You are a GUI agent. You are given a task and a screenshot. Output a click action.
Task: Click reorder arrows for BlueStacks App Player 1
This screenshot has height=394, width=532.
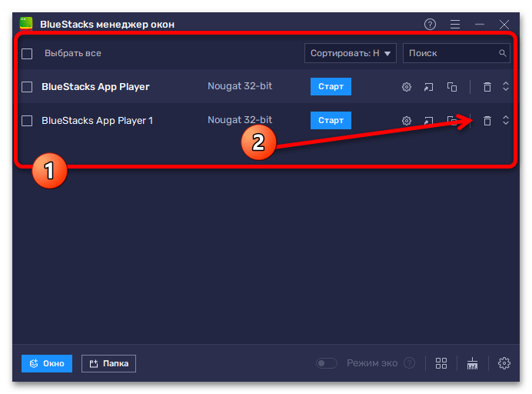pos(506,120)
